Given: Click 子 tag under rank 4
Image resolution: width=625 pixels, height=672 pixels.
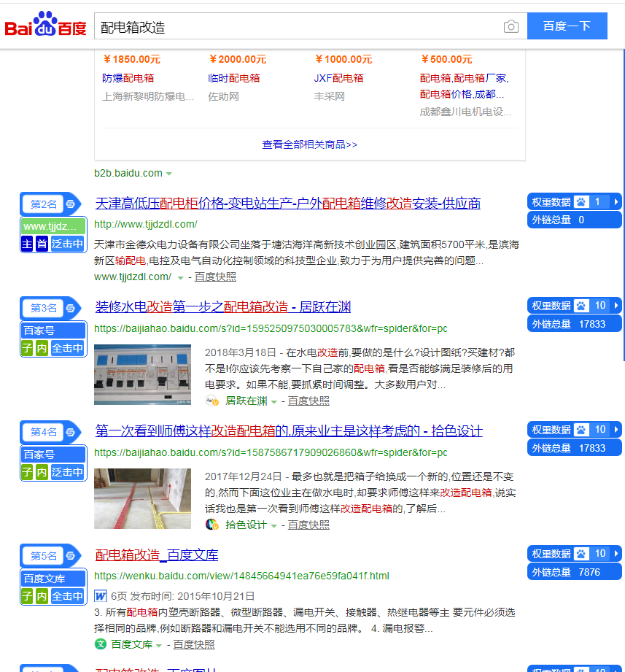Looking at the screenshot, I should [x=27, y=472].
